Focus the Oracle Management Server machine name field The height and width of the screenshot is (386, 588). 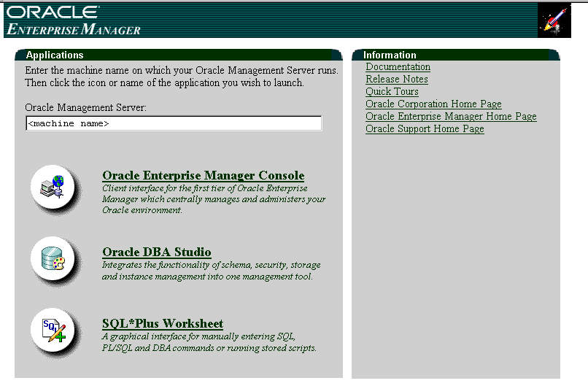[x=173, y=123]
